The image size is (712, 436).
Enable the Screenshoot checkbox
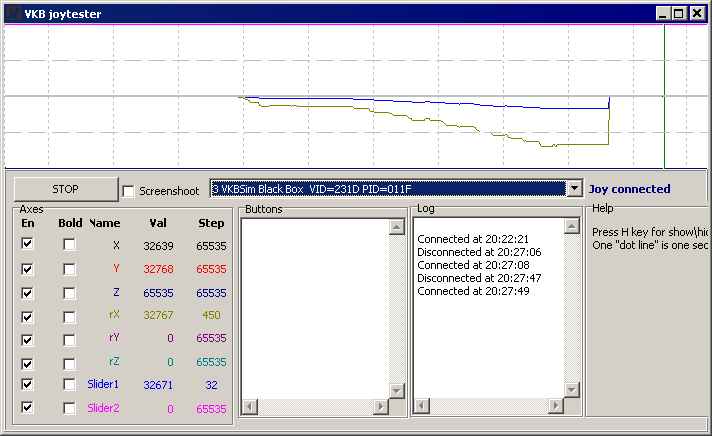(x=129, y=191)
